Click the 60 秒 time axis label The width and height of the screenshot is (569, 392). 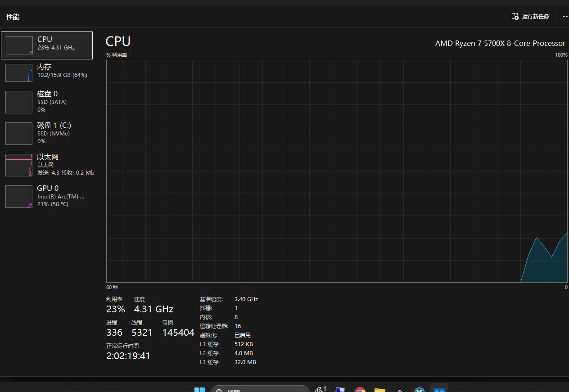112,287
